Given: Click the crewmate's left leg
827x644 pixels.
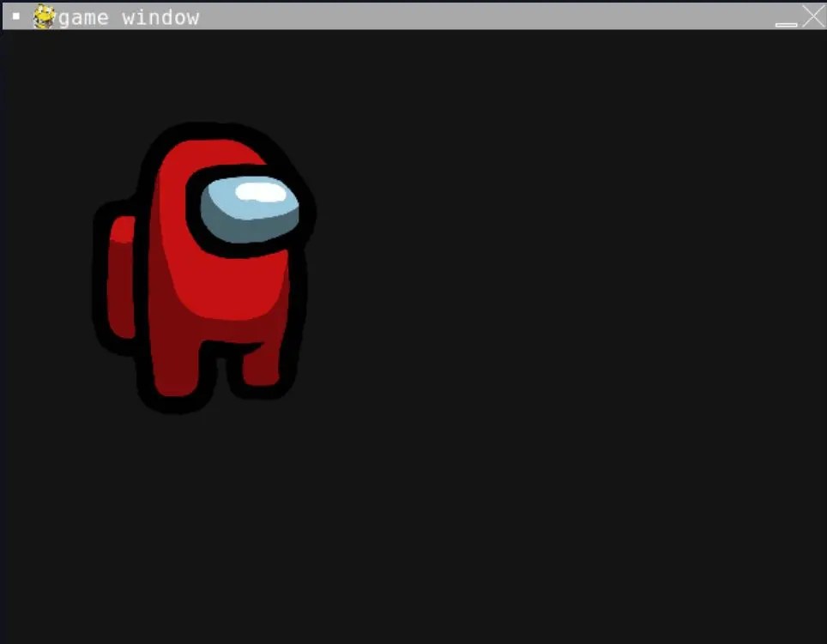Looking at the screenshot, I should coord(172,377).
